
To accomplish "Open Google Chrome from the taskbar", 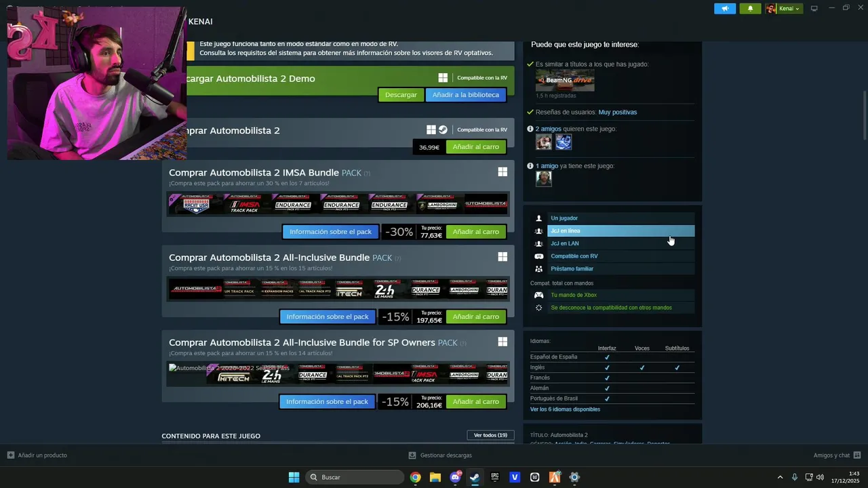I will [x=415, y=477].
